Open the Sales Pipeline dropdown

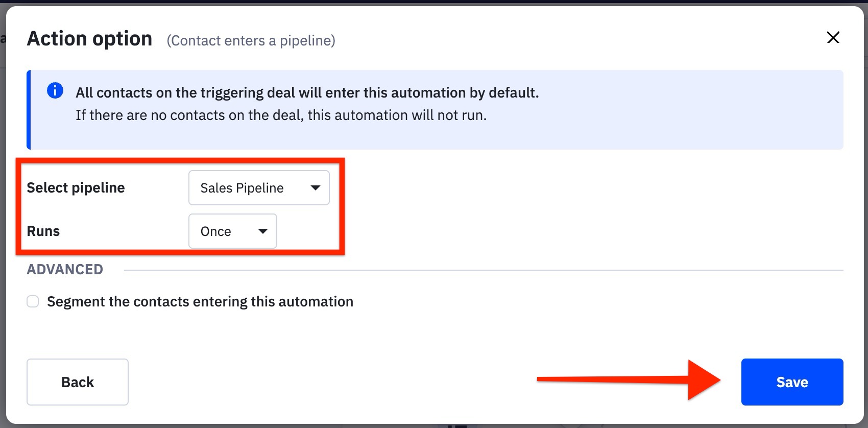[x=259, y=188]
